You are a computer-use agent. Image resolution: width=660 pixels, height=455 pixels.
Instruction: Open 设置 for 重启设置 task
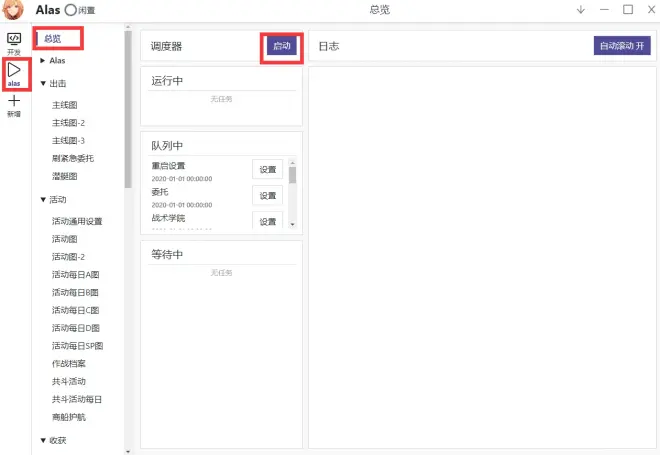268,170
